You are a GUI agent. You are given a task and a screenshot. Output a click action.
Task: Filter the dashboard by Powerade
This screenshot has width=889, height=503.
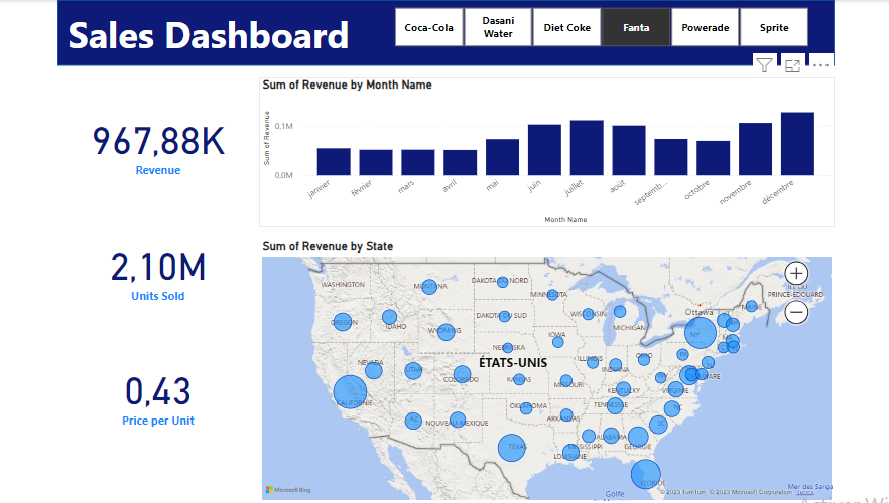pos(704,28)
